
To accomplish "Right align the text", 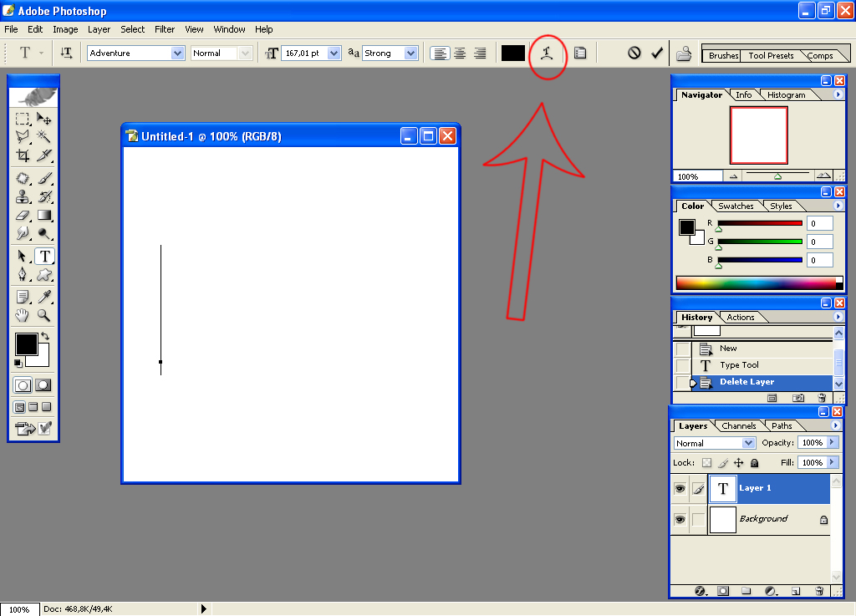I will click(x=480, y=53).
